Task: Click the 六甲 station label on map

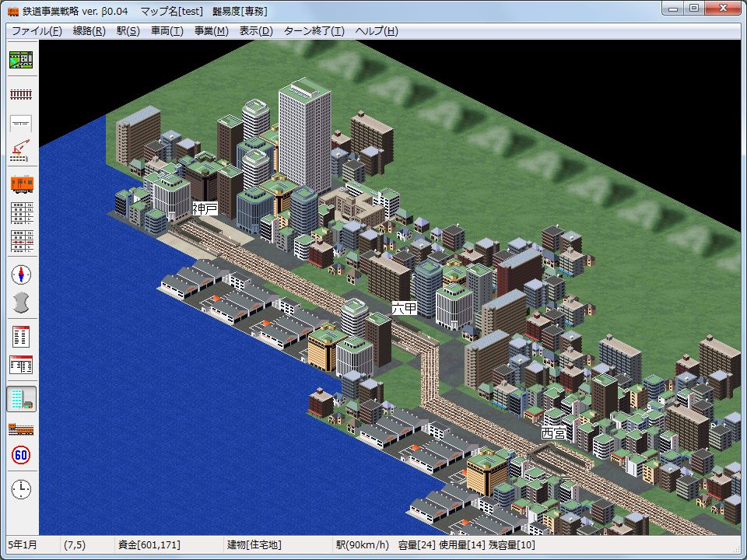Action: [x=404, y=308]
